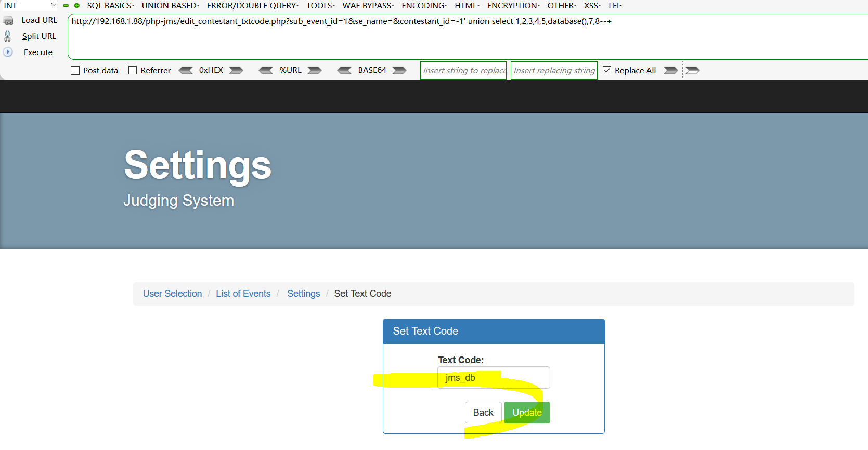868x450 pixels.
Task: Click the %URL label
Action: click(290, 70)
